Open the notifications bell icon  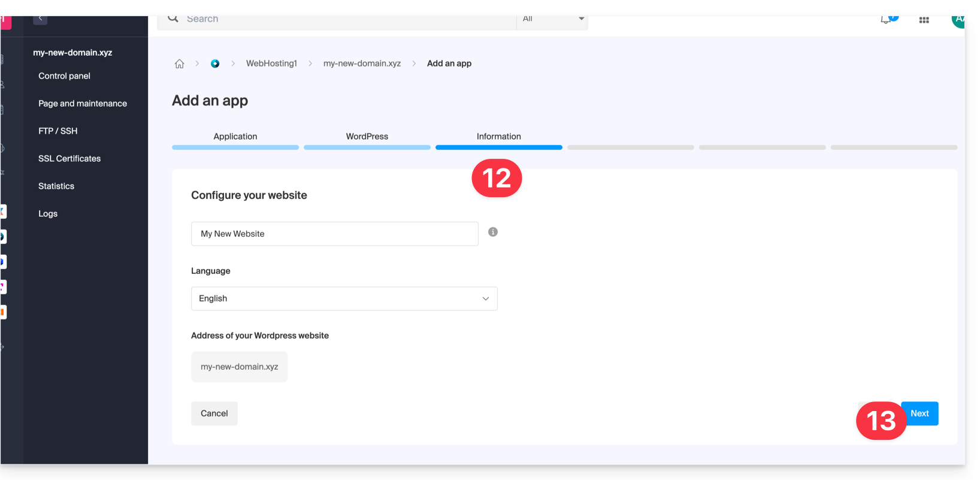coord(885,20)
